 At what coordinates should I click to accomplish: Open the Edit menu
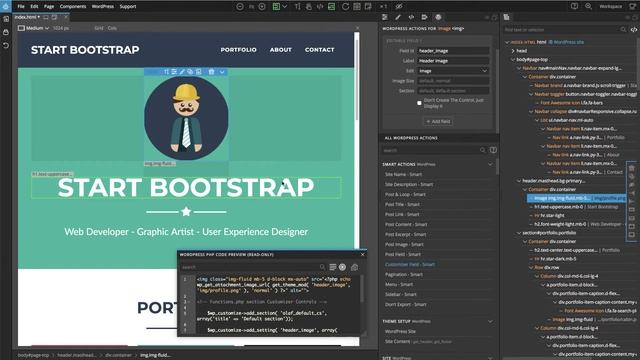[x=34, y=7]
